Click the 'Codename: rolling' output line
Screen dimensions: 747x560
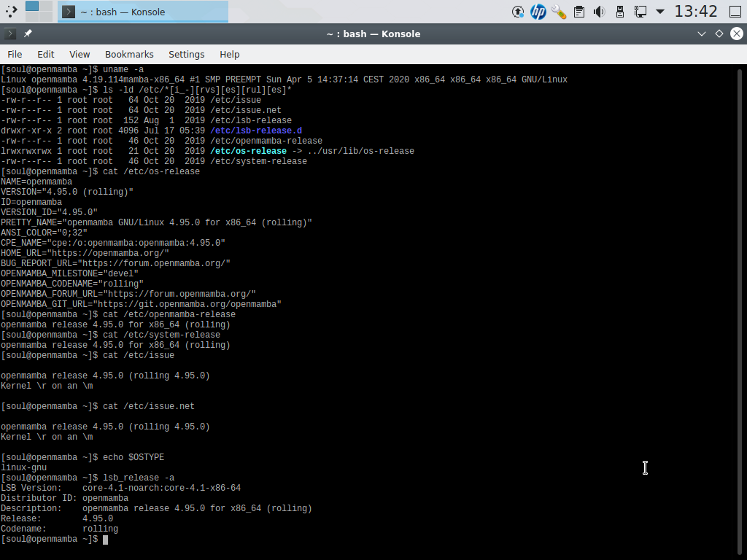point(59,529)
